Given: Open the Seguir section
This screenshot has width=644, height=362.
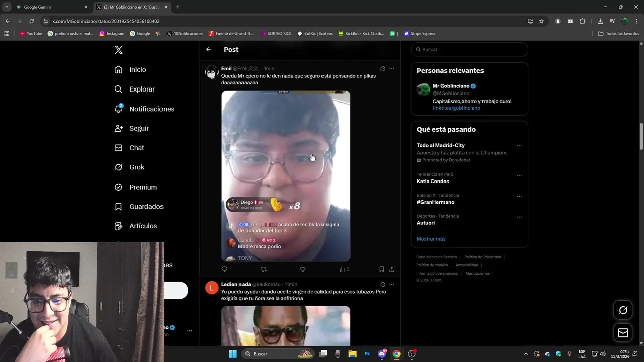Looking at the screenshot, I should pyautogui.click(x=132, y=128).
